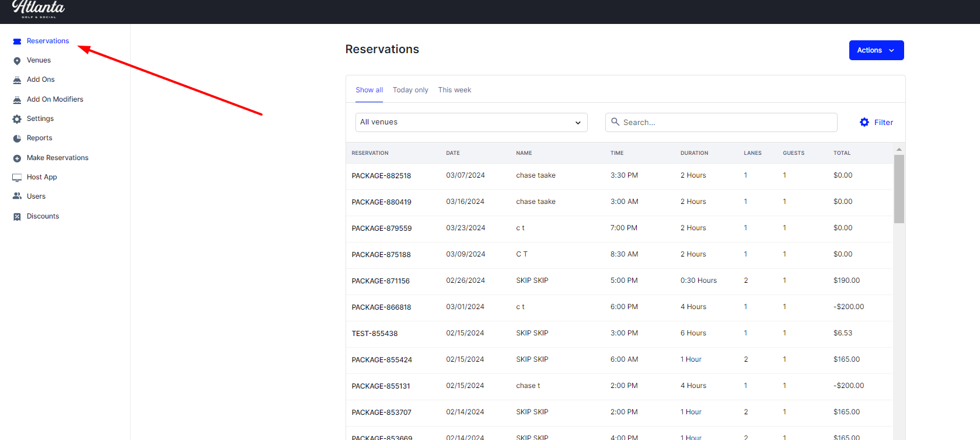The height and width of the screenshot is (440, 980).
Task: Click lanes value in PACKAGE-882518 row
Action: pyautogui.click(x=745, y=175)
